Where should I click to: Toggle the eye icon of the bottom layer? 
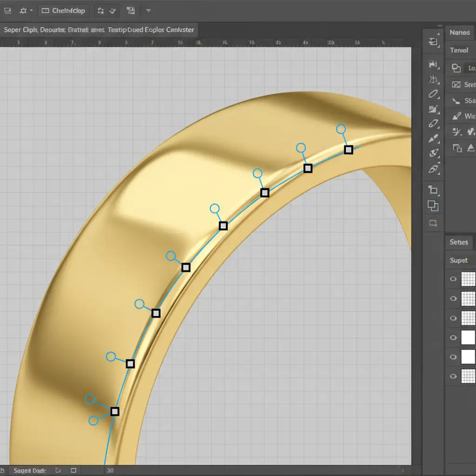click(453, 376)
